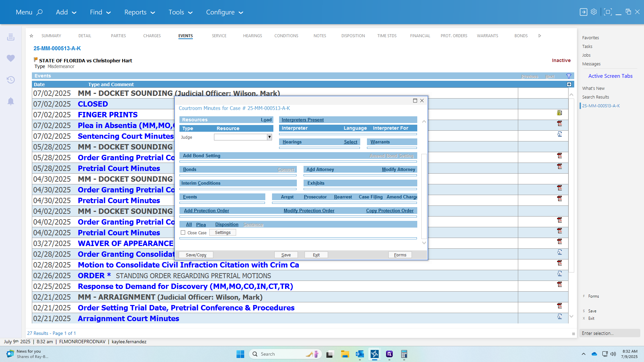Click the Exit button in Courtroom Minutes dialog

(x=316, y=255)
